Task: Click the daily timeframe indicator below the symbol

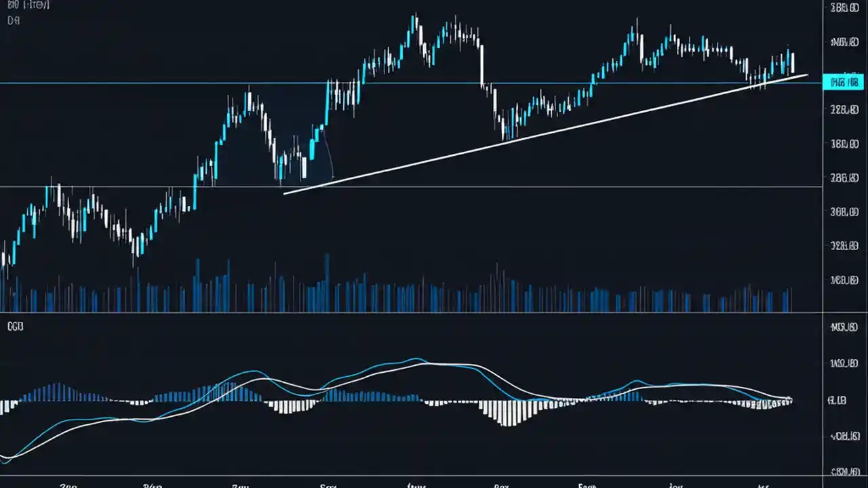Action: [13, 20]
